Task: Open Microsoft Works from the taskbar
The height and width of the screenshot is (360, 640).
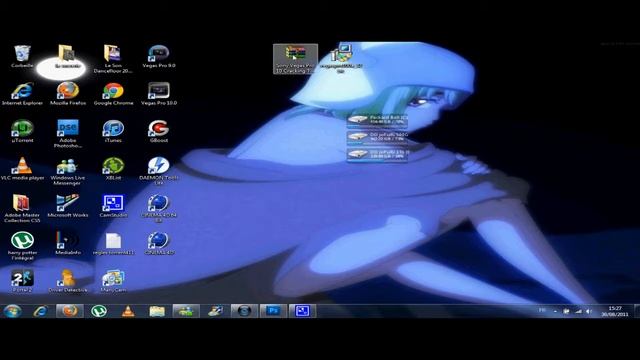Action: [x=215, y=311]
